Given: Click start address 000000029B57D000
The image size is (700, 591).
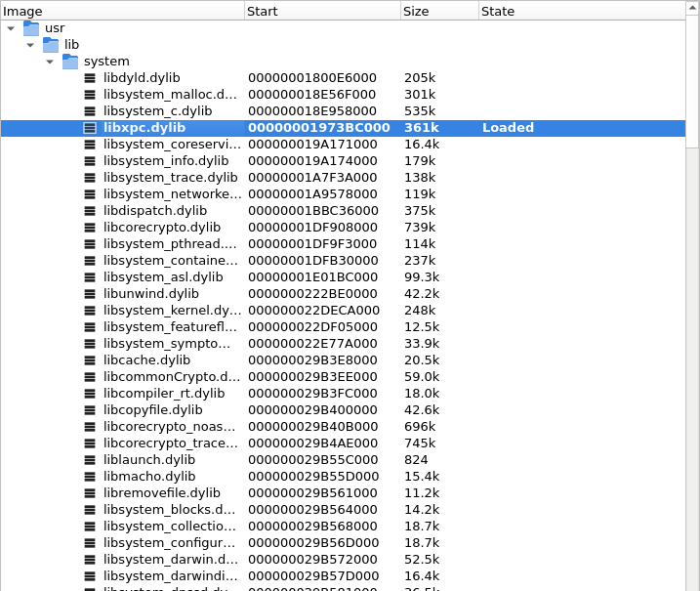Looking at the screenshot, I should pyautogui.click(x=313, y=576).
